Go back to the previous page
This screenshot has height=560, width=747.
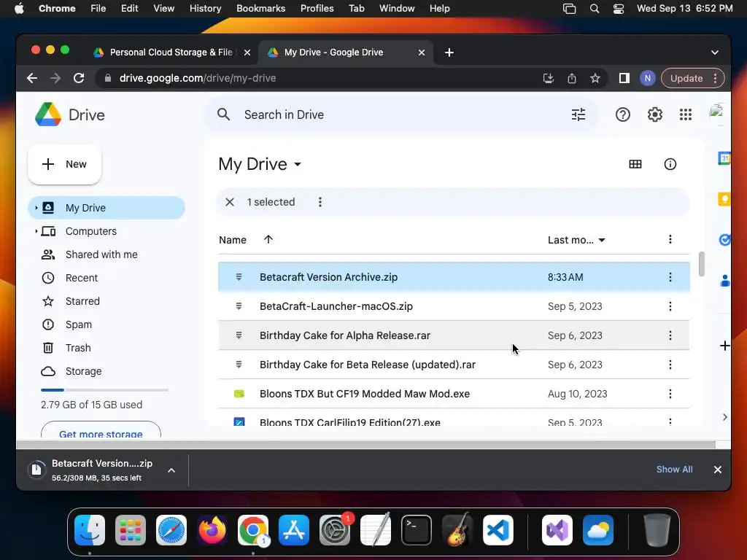tap(32, 78)
